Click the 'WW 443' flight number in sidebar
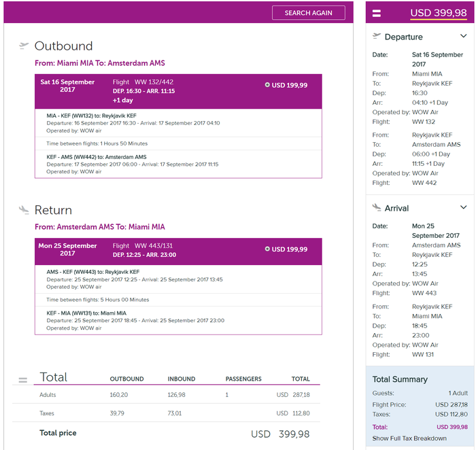 (x=424, y=294)
